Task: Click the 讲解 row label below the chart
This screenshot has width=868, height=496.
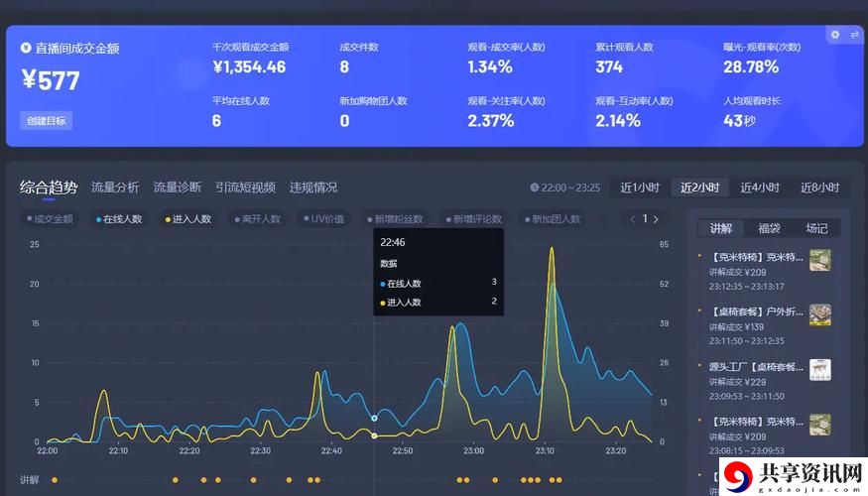Action: (x=30, y=480)
